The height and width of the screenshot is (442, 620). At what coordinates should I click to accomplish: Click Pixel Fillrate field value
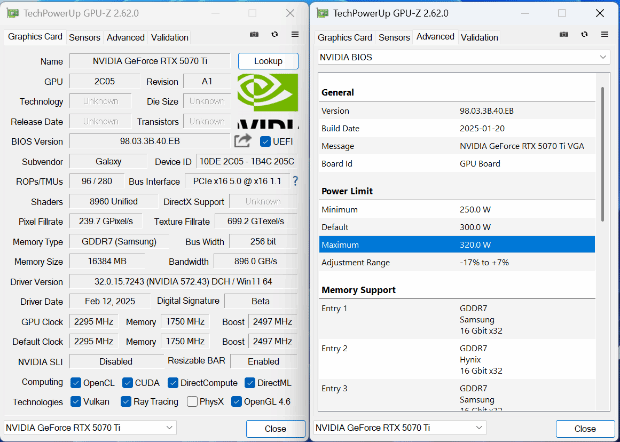[106, 221]
